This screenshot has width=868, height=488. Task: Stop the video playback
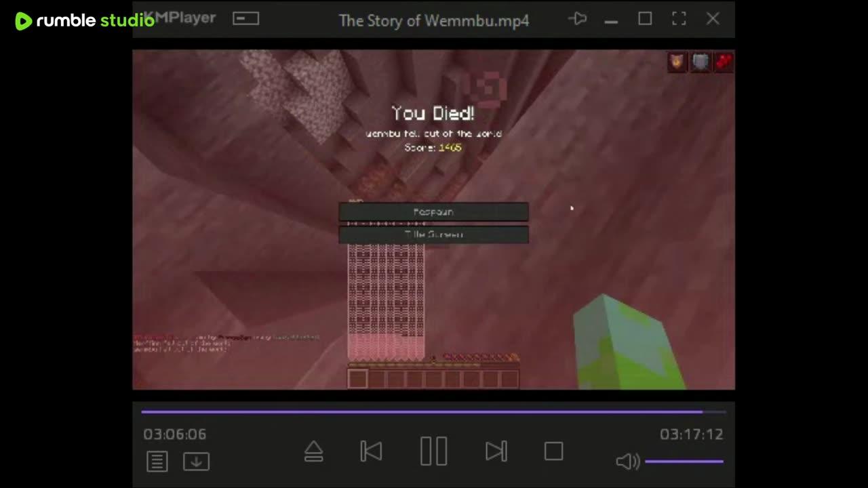point(553,451)
